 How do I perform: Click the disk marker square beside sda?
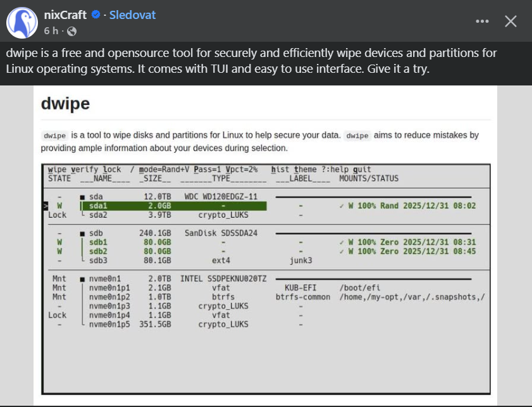82,197
